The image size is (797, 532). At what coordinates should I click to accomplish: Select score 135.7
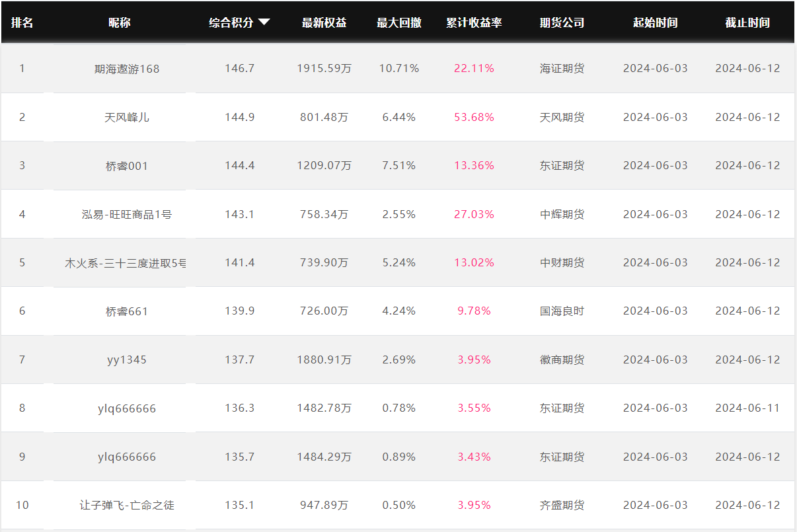pyautogui.click(x=240, y=457)
